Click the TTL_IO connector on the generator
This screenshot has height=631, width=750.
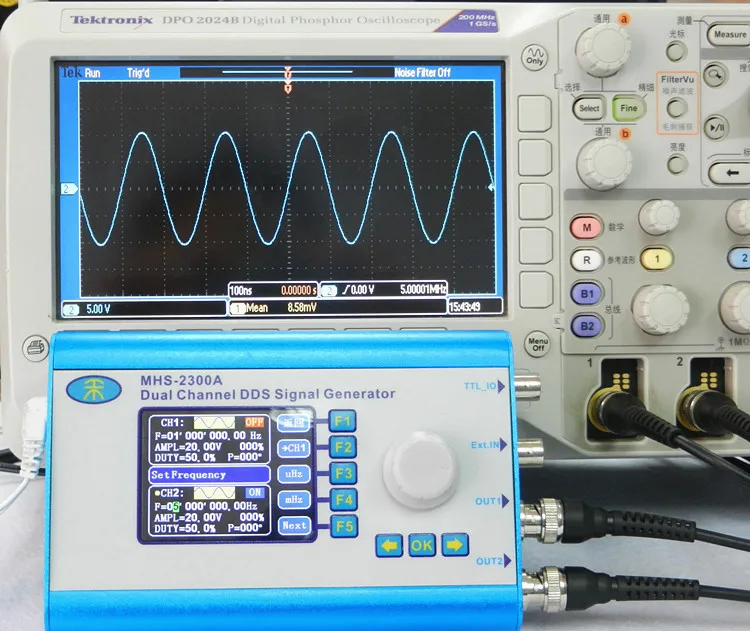527,386
